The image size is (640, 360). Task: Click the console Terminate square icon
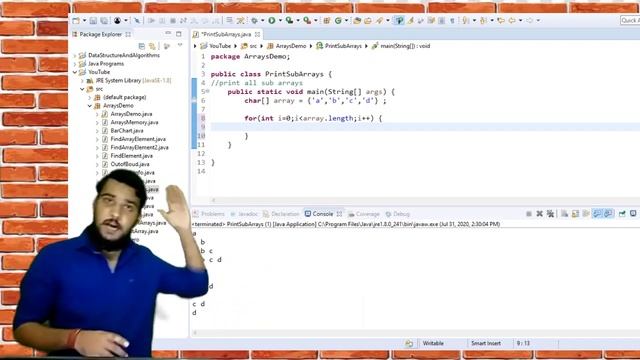[x=529, y=214]
